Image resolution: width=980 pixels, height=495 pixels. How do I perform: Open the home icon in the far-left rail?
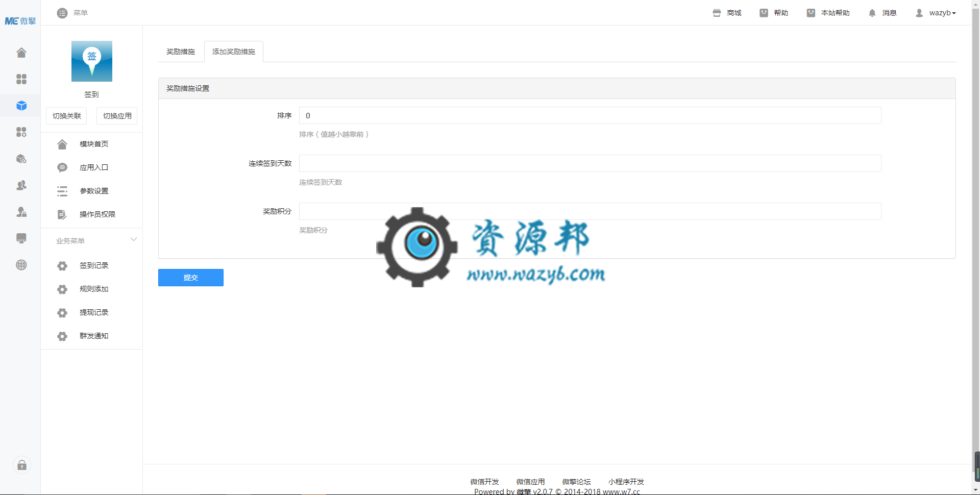(21, 53)
